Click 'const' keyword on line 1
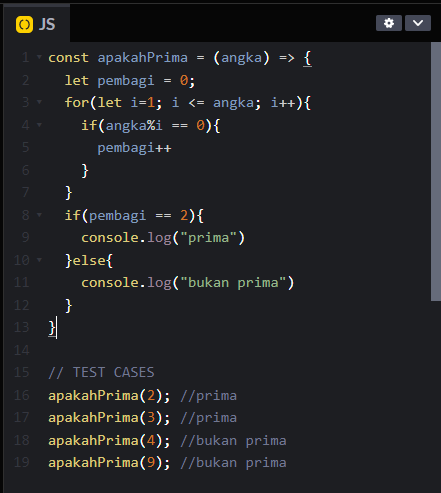 (69, 58)
